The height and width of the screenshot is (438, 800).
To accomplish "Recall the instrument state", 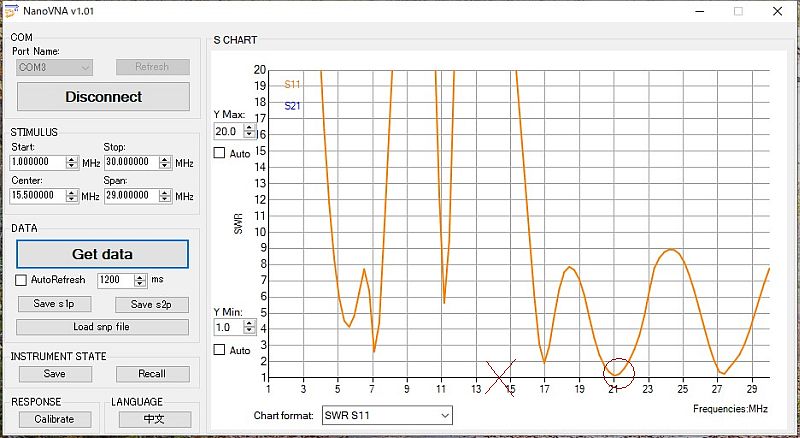I will (x=152, y=374).
